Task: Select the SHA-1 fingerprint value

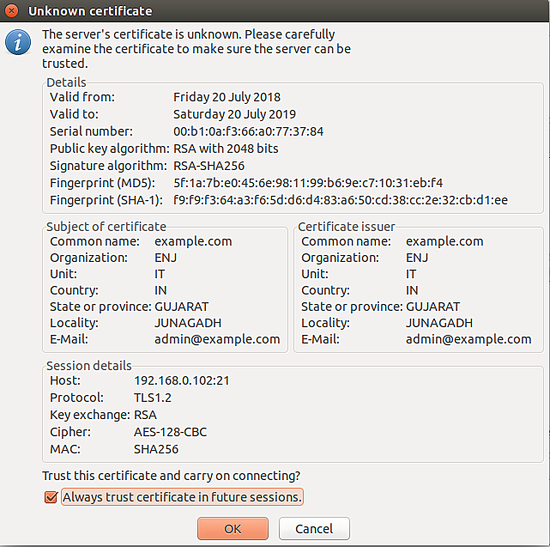Action: (340, 200)
